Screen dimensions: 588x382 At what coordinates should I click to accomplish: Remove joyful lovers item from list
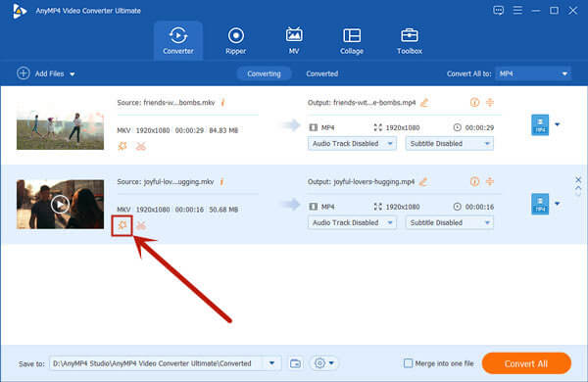tap(578, 179)
